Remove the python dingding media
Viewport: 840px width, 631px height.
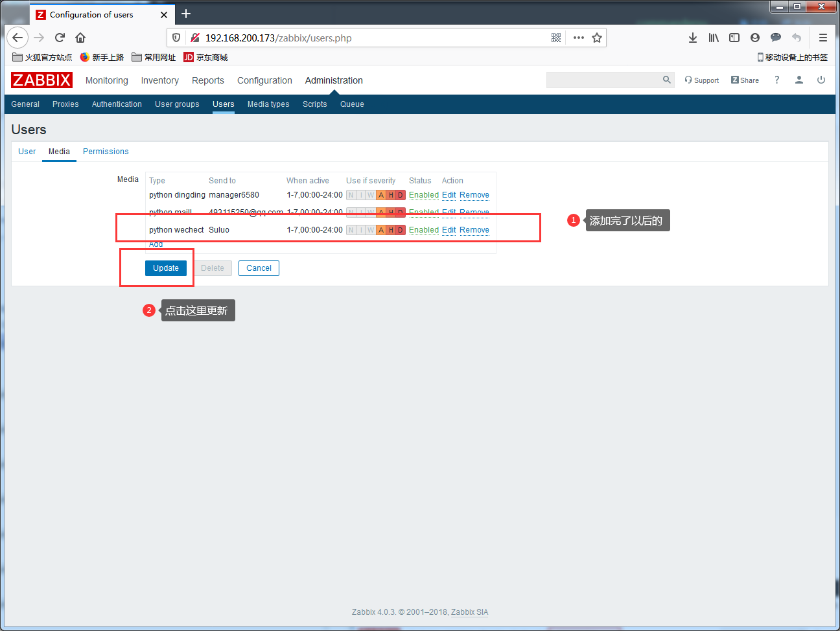coord(474,195)
